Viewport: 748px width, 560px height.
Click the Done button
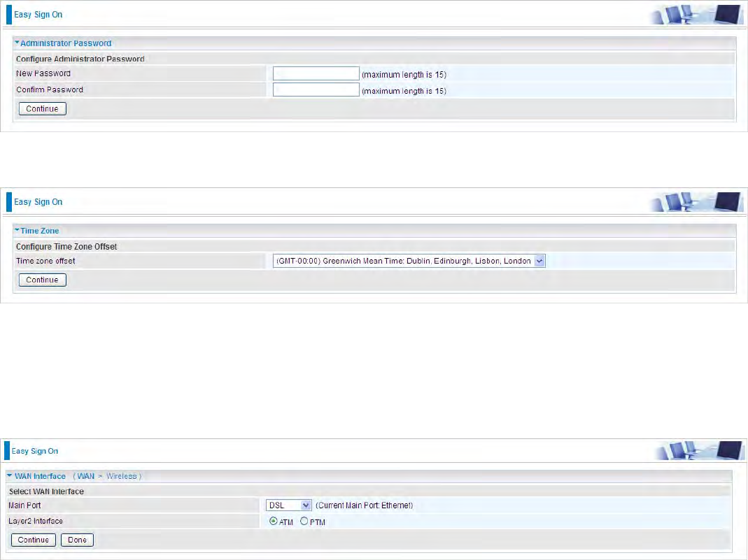pyautogui.click(x=77, y=540)
